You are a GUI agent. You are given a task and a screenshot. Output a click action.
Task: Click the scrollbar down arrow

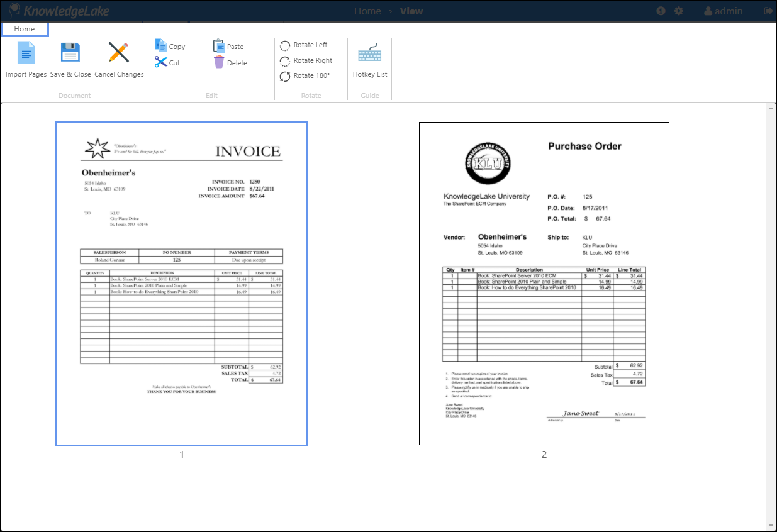[771, 525]
